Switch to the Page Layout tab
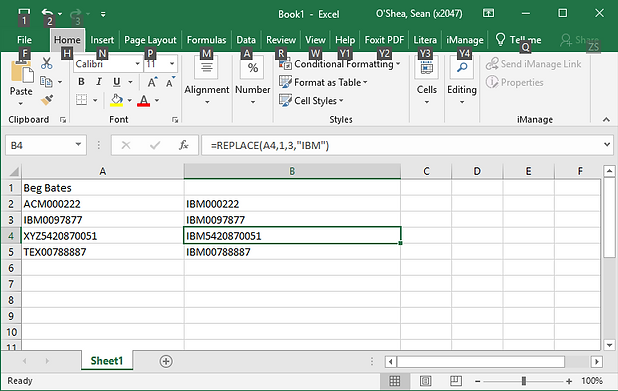618x391 pixels. (x=150, y=40)
